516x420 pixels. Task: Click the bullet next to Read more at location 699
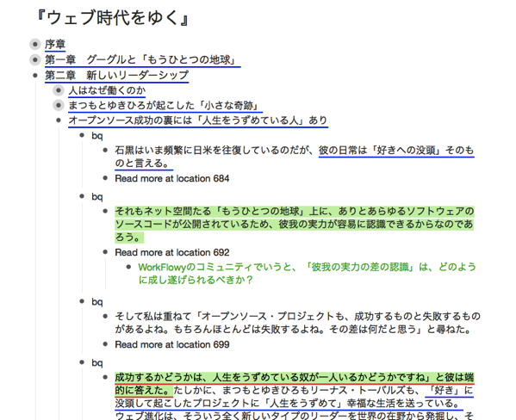click(105, 344)
